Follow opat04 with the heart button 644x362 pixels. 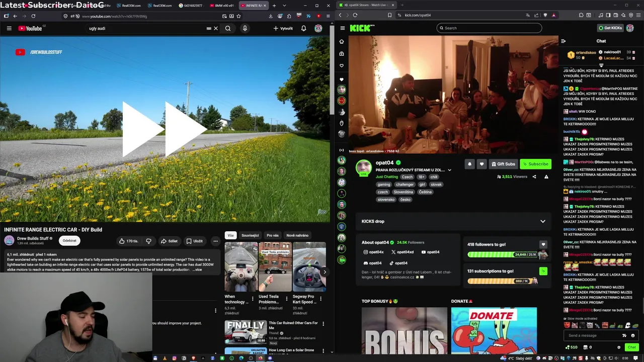click(481, 164)
